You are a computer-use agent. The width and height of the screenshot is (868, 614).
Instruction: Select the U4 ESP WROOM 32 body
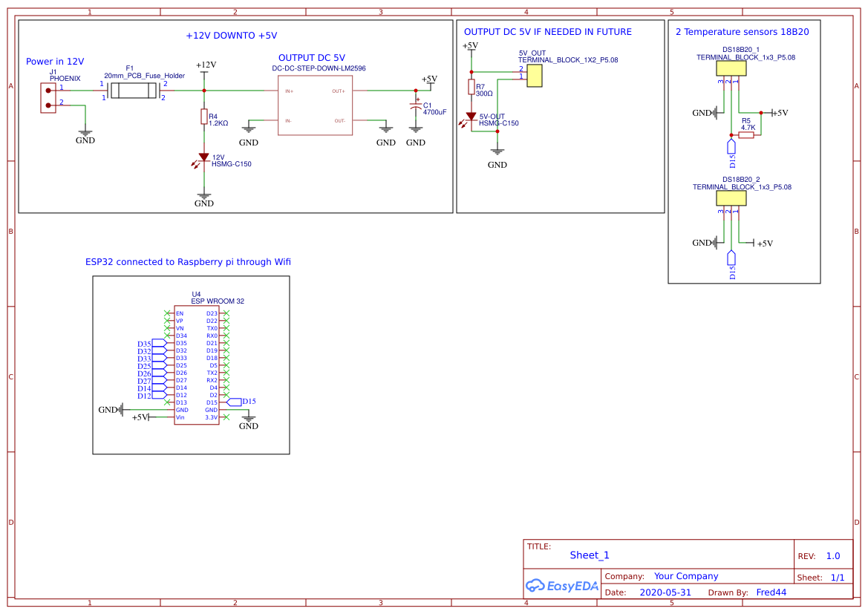coord(197,365)
